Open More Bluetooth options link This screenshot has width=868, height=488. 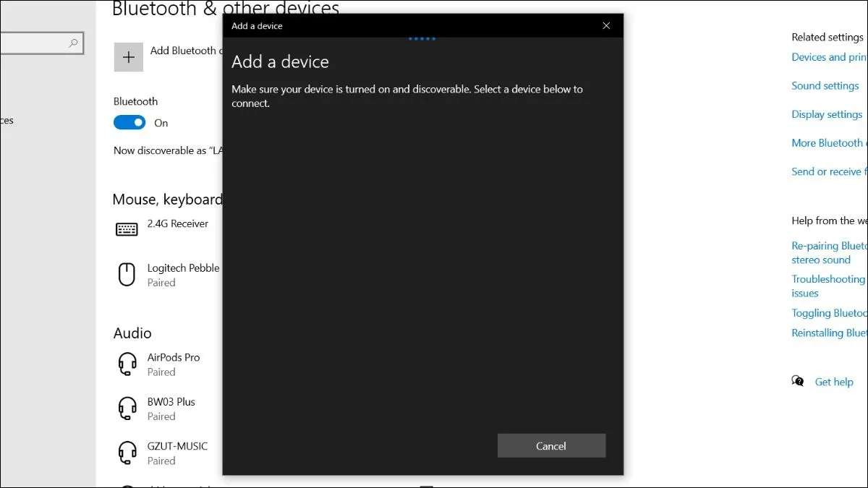[829, 143]
